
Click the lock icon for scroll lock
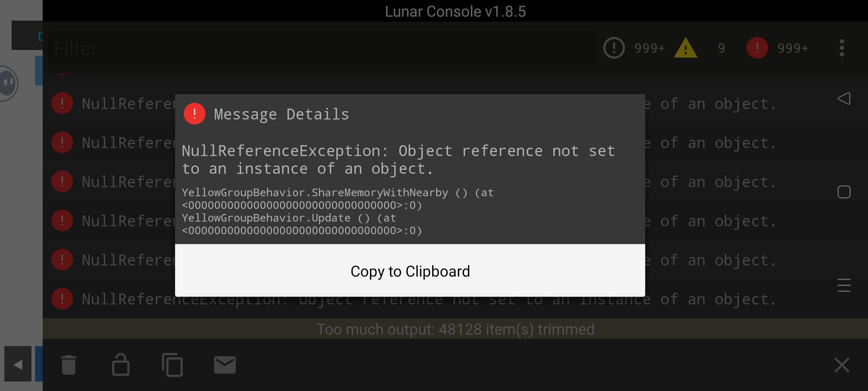point(120,365)
